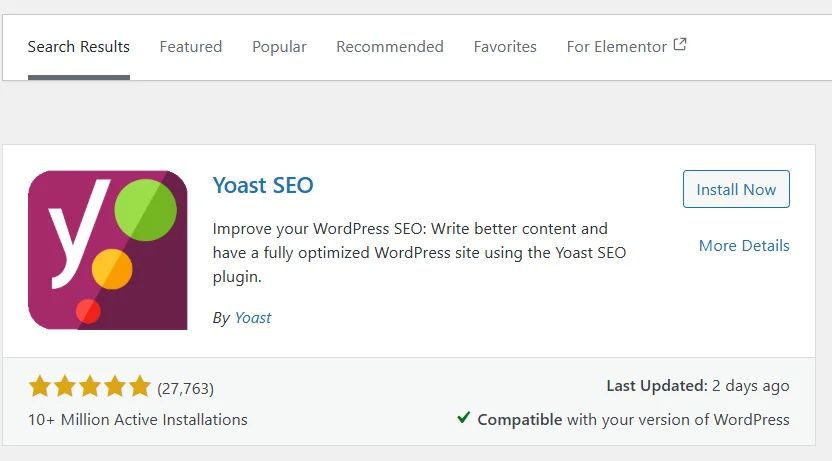Open the Favorites tab
This screenshot has height=461, width=832.
(x=505, y=47)
